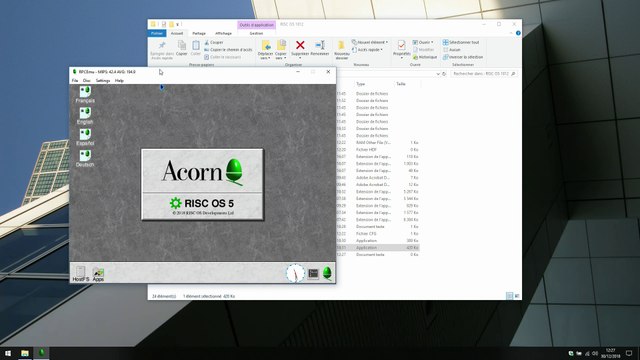Click the analog clock on the iconbar
The height and width of the screenshot is (360, 640).
tap(295, 273)
